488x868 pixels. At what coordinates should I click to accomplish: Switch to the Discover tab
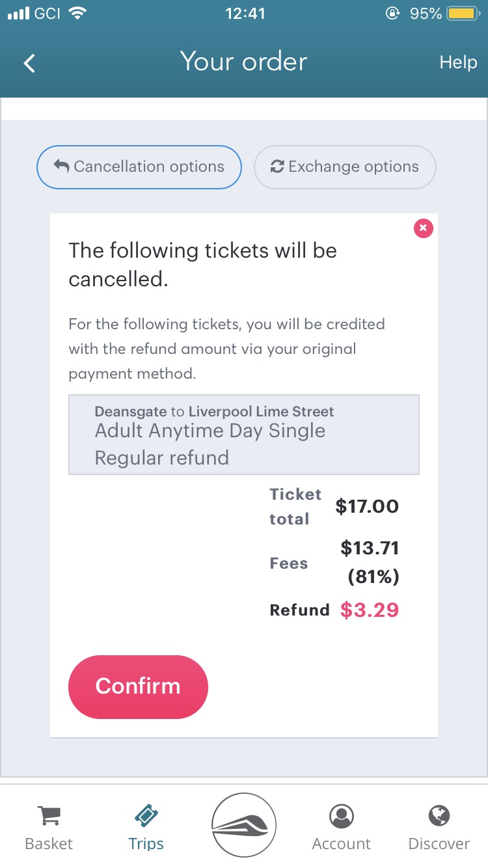click(x=439, y=825)
